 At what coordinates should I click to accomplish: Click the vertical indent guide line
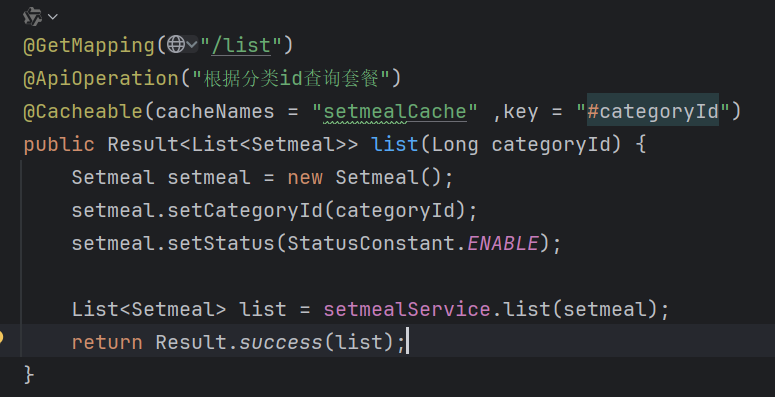pyautogui.click(x=21, y=258)
